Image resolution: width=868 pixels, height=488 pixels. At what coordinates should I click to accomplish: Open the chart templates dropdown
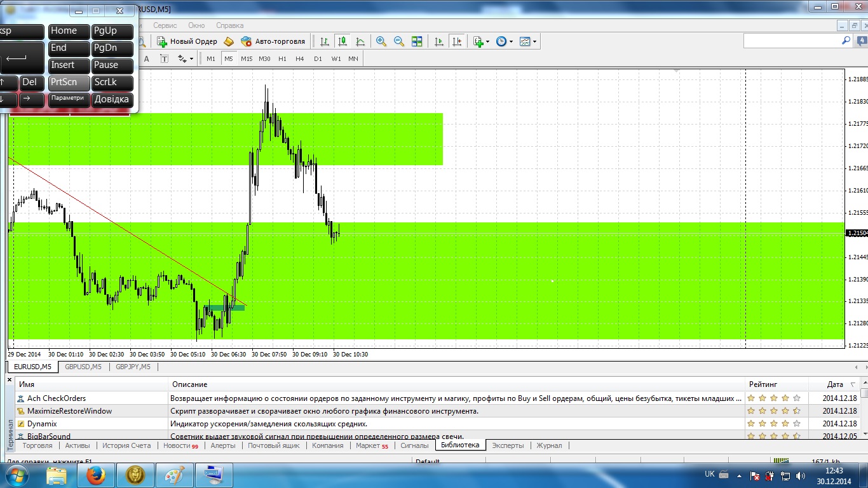tap(527, 41)
